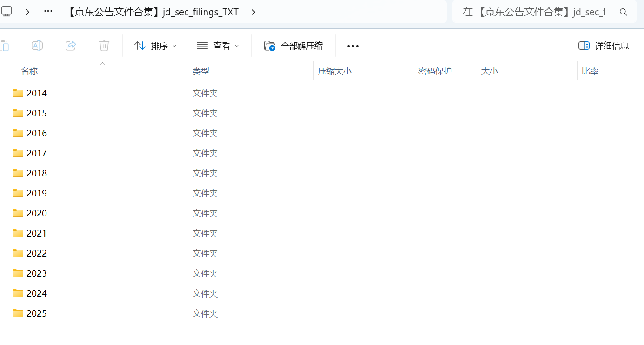
Task: Click the Share toolbar icon
Action: coord(71,46)
